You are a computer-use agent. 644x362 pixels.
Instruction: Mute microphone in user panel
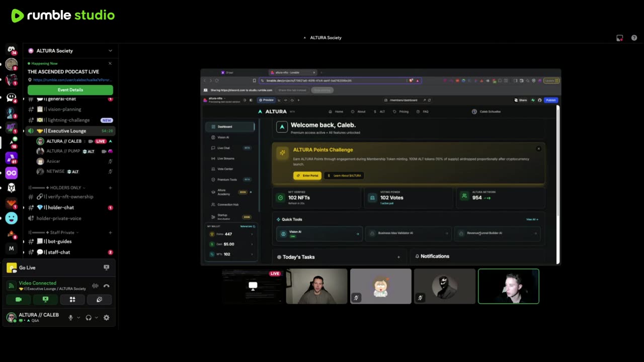70,318
